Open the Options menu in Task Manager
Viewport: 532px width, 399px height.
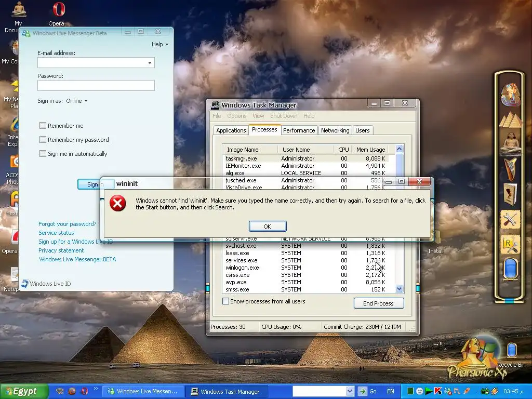click(x=237, y=116)
